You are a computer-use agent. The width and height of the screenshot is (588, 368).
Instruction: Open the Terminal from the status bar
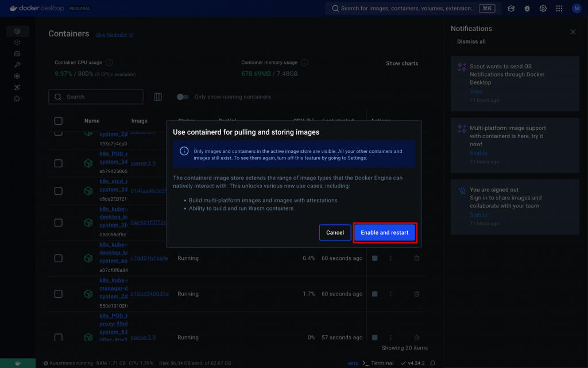pyautogui.click(x=378, y=363)
